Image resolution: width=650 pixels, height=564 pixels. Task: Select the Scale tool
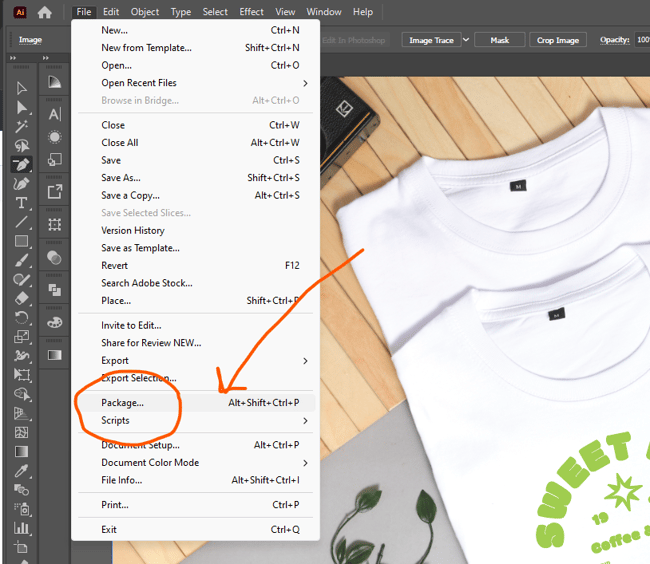pyautogui.click(x=22, y=337)
